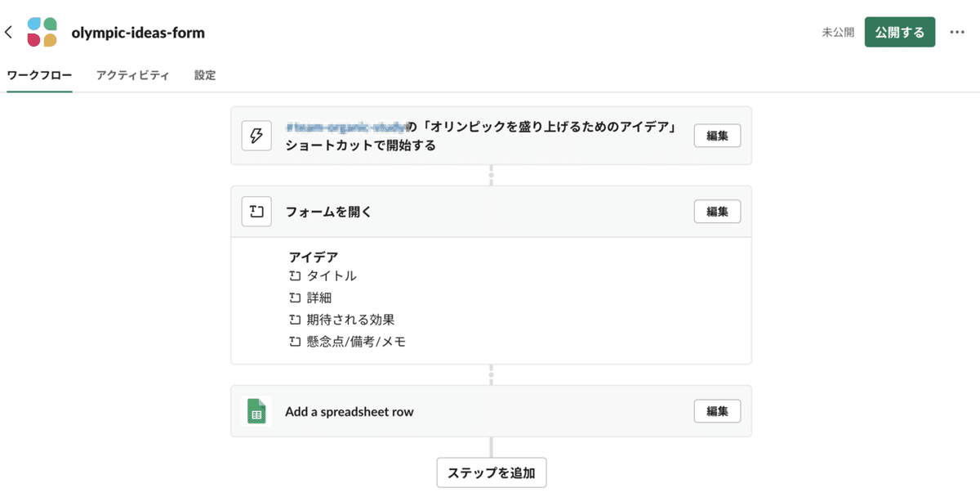980x497 pixels.
Task: Open the overflow menu with three dots
Action: [957, 31]
